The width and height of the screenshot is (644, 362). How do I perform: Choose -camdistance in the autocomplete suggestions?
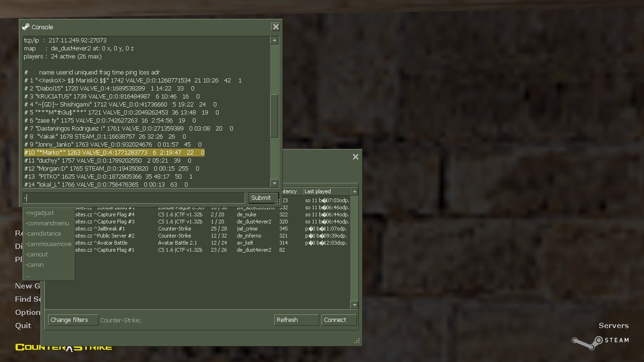(43, 234)
